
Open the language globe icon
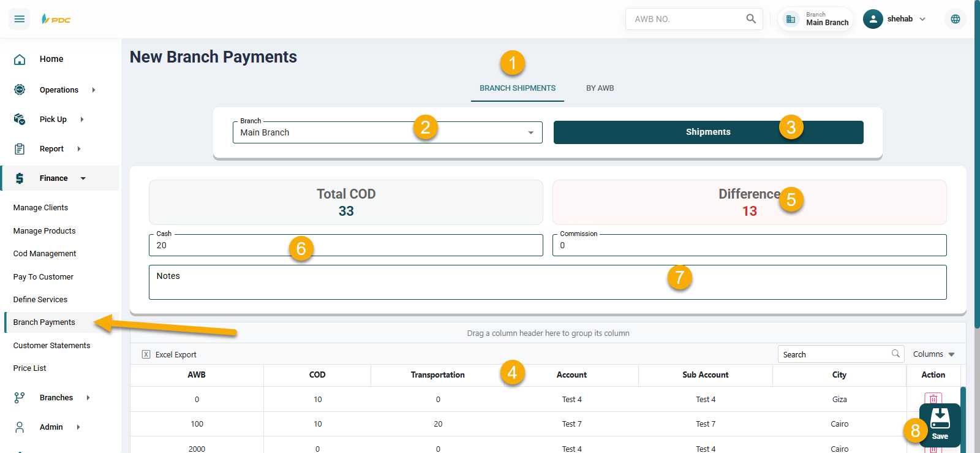tap(955, 19)
